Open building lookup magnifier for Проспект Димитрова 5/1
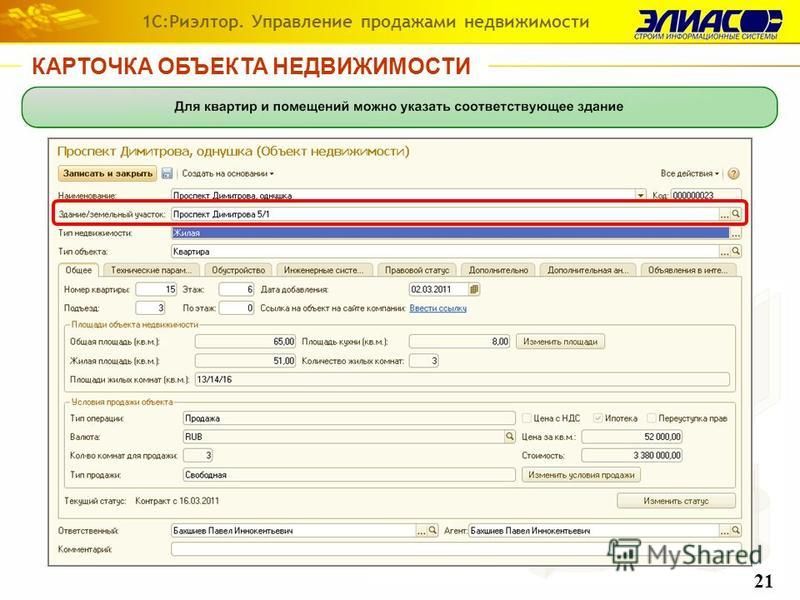Screen dimensions: 800x600 735,214
